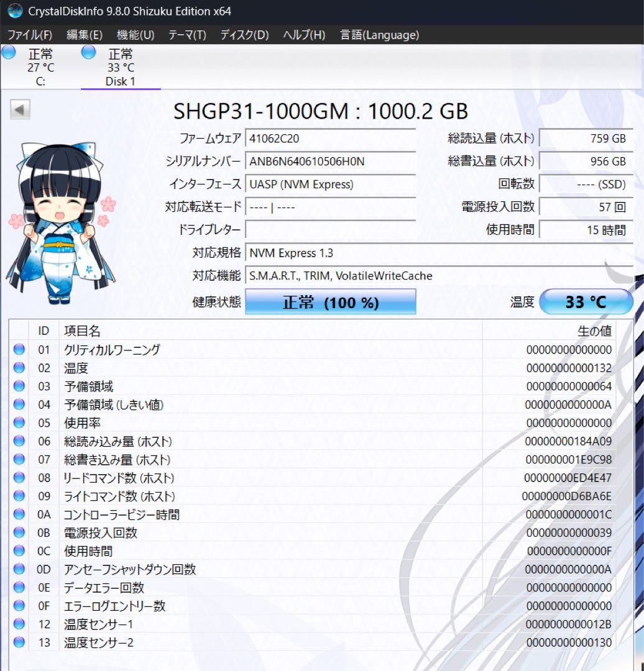Click the Shizuku character image
Viewport: 644px width, 671px height.
pos(62,223)
